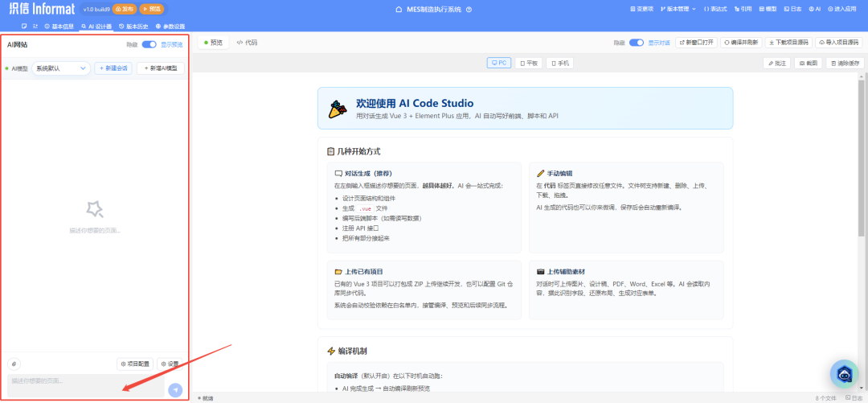Viewport: 868px width, 403px height.
Task: Click the 新建会话 button
Action: coord(113,68)
